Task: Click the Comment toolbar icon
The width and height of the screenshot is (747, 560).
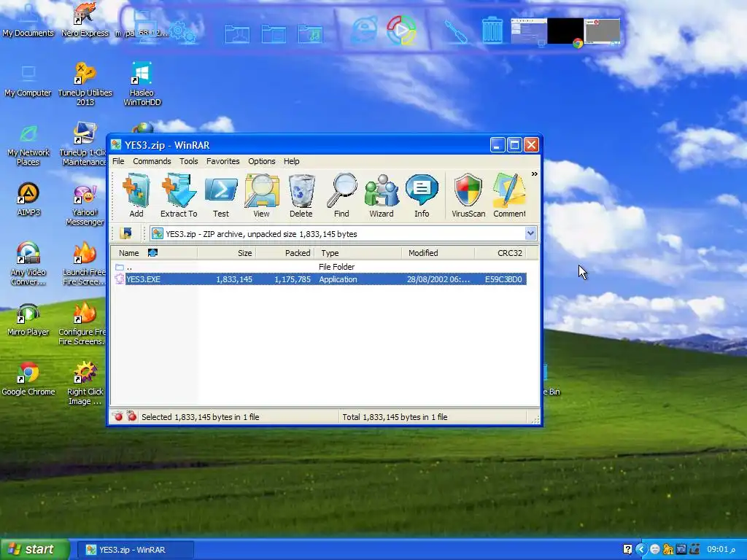Action: 508,195
